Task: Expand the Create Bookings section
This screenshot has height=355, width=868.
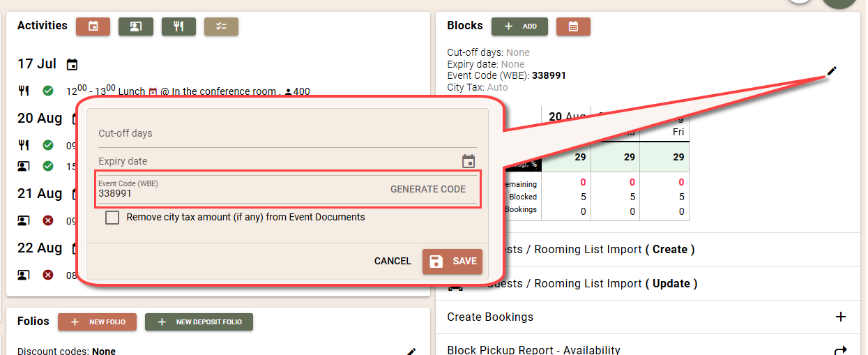Action: pos(648,317)
